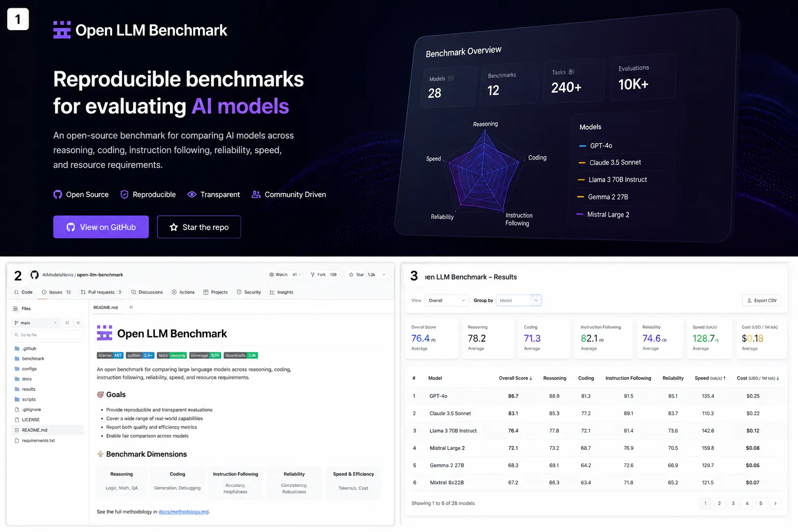The image size is (798, 532).
Task: Click the license MIT badge
Action: (110, 355)
